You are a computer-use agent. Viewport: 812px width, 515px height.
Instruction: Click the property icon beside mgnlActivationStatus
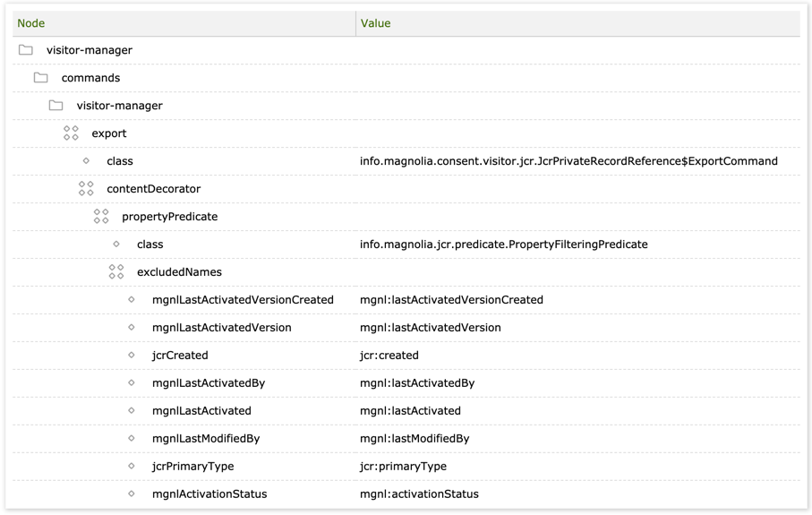[131, 494]
